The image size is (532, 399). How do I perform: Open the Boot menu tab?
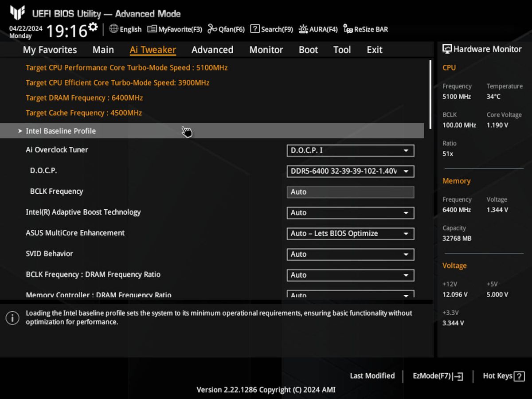(x=308, y=50)
